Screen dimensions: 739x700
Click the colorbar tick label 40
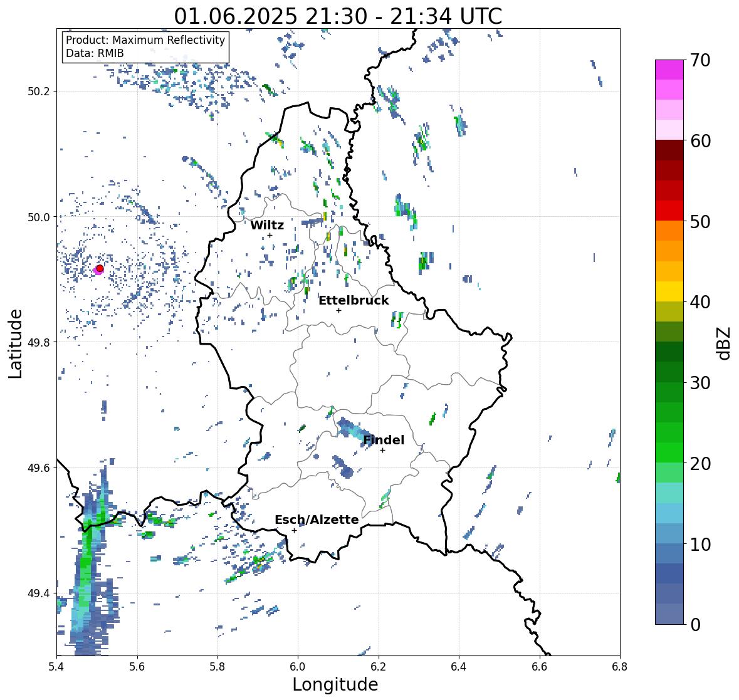click(x=700, y=302)
